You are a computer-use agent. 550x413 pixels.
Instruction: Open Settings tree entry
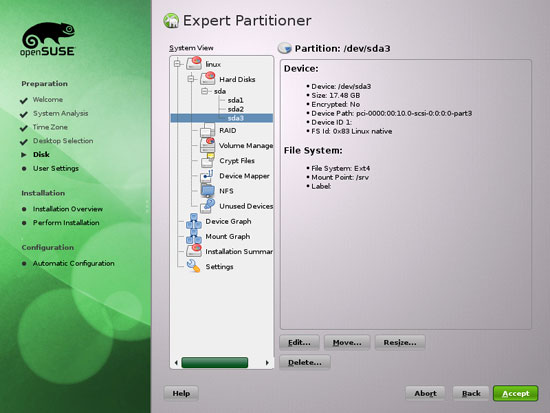(x=219, y=267)
